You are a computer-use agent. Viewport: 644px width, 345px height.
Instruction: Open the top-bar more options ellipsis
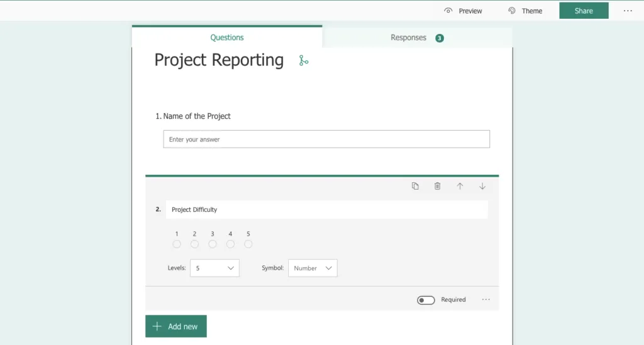click(628, 11)
